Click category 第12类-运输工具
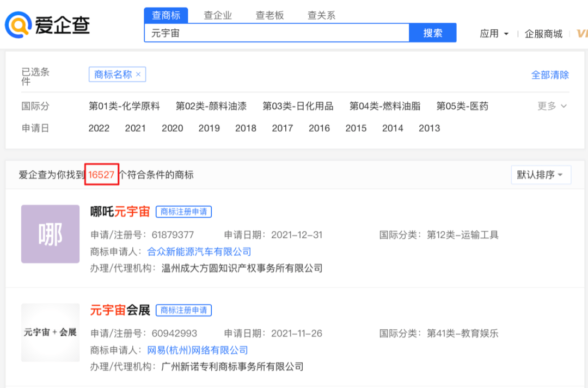 click(x=463, y=235)
